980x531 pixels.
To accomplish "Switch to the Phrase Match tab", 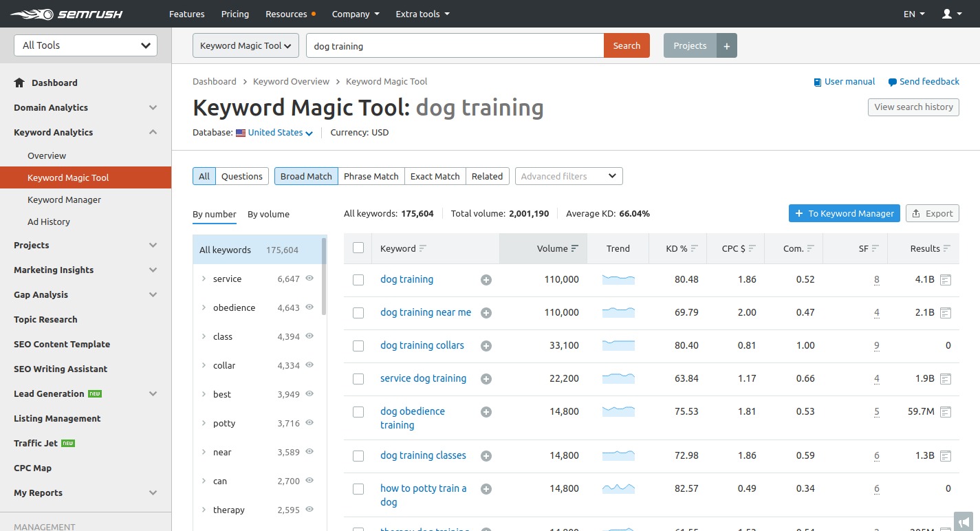I will point(371,176).
